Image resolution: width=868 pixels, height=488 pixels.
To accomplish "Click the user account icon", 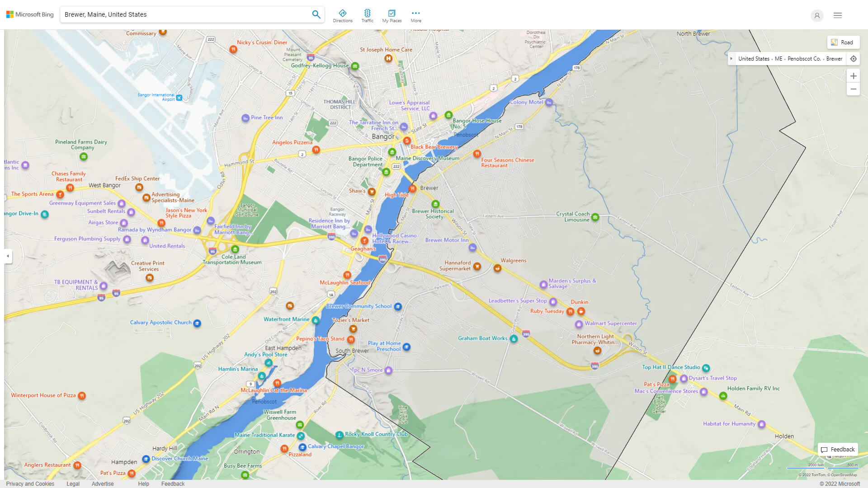I will 816,15.
